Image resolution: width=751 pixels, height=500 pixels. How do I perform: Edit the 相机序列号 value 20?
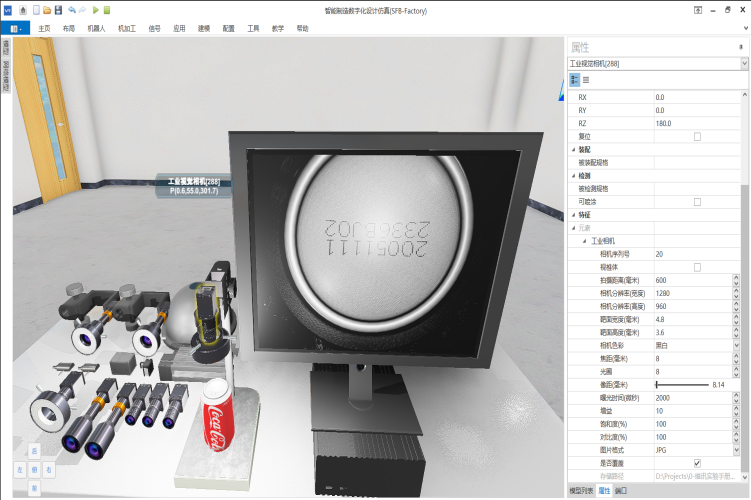coord(697,254)
